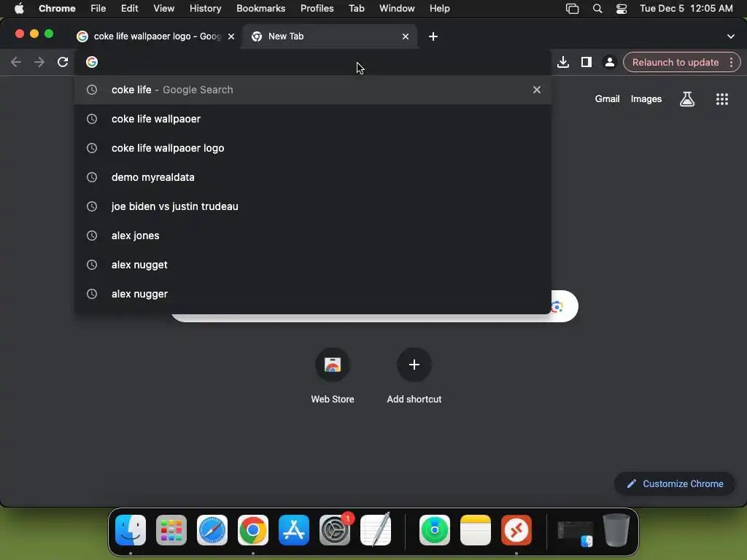The image size is (747, 560).
Task: Open Control Center in menu bar
Action: coord(622,9)
